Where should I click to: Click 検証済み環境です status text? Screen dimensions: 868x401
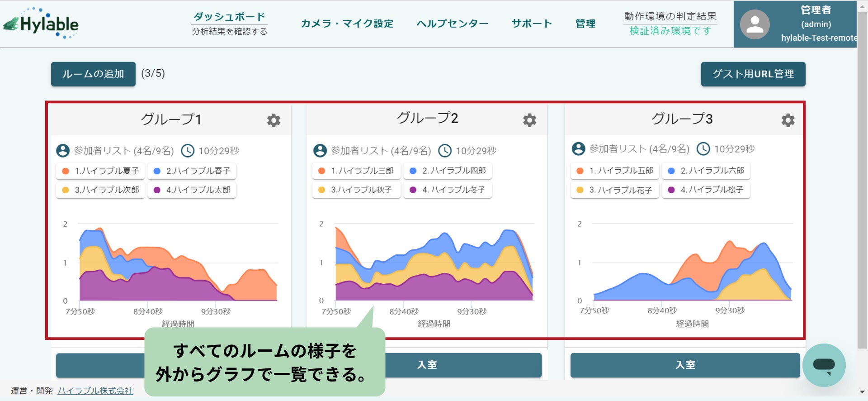[670, 31]
